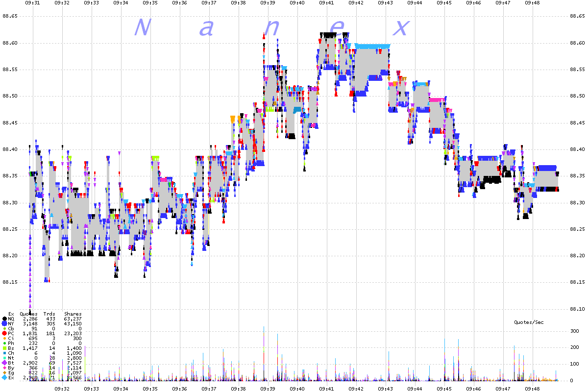Click NY shares value '43,150'
588x392 pixels.
(73, 323)
